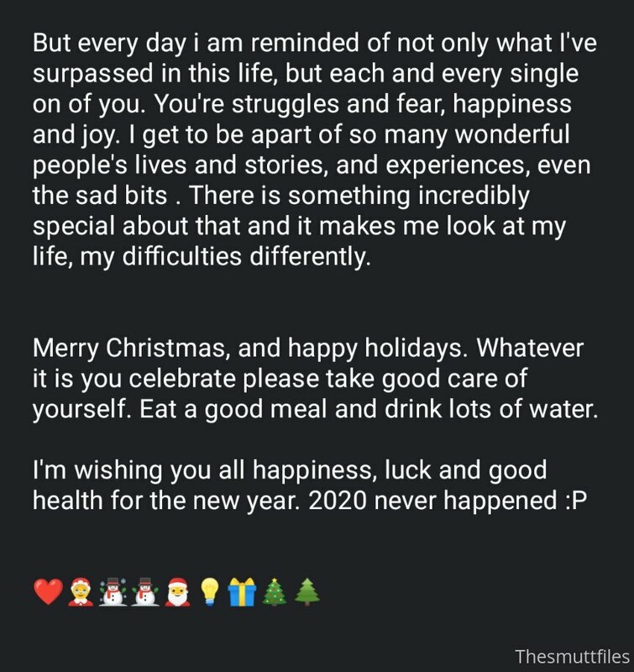
Task: Click the snowman emoji beside Santa
Action: 145,592
